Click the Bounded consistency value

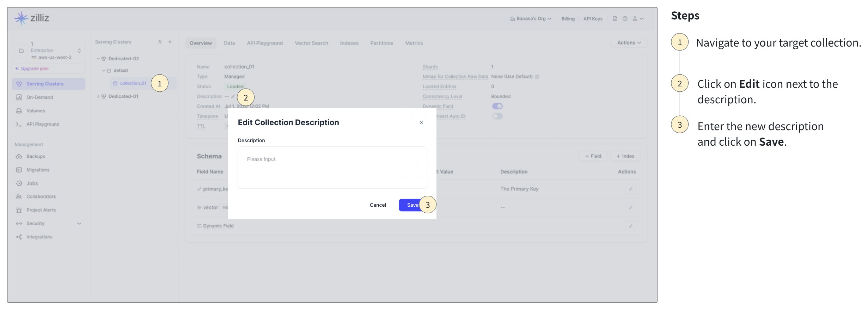(501, 96)
